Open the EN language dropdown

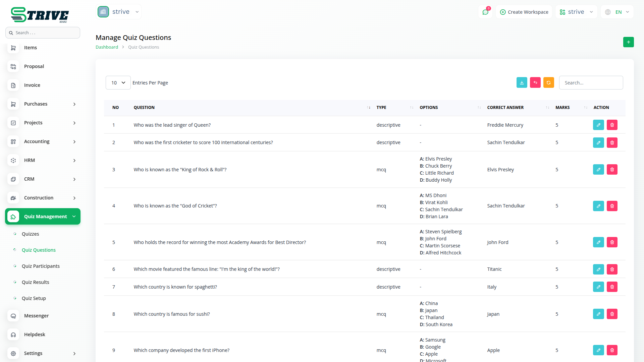point(618,12)
